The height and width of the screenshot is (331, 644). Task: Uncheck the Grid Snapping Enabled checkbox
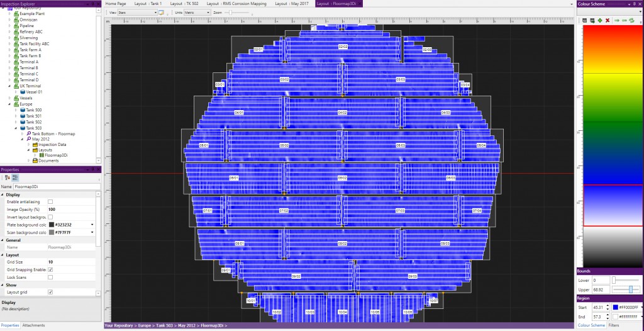pos(50,269)
